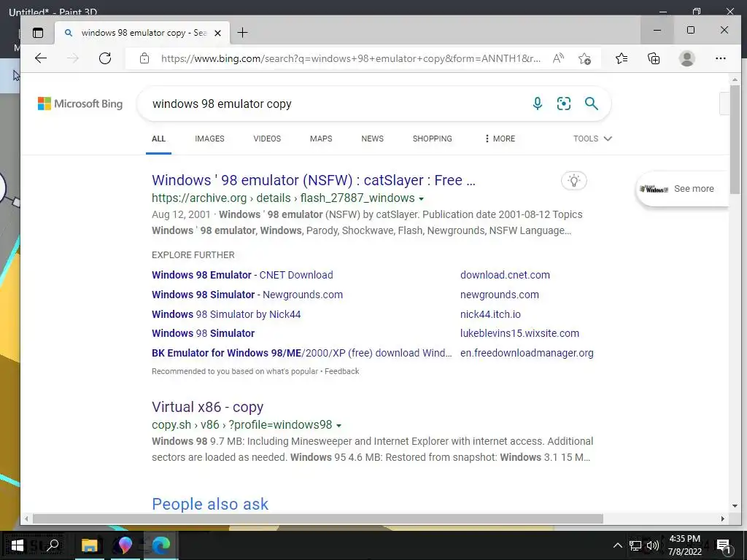Image resolution: width=747 pixels, height=560 pixels.
Task: Click nick44.itch.io domain link
Action: coord(491,314)
